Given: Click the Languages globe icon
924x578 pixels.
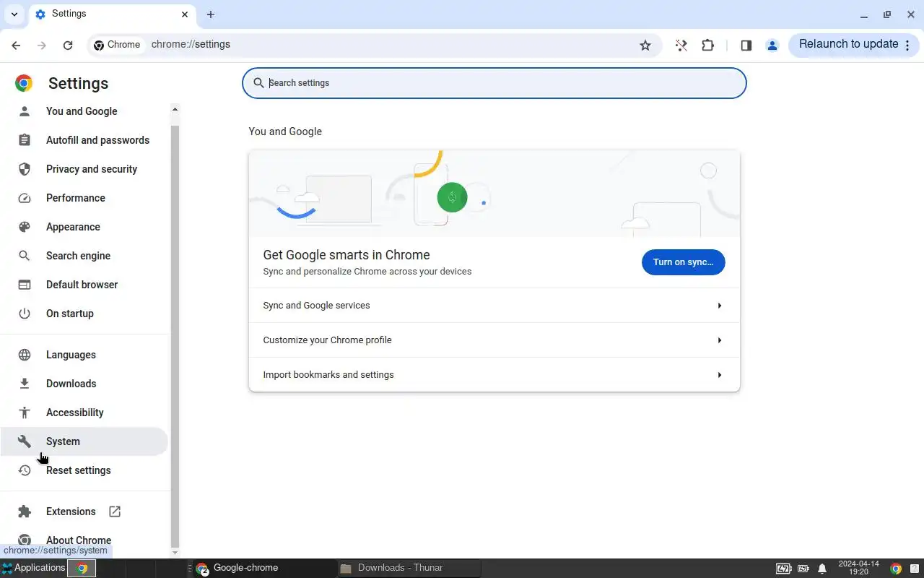Looking at the screenshot, I should click(x=25, y=355).
